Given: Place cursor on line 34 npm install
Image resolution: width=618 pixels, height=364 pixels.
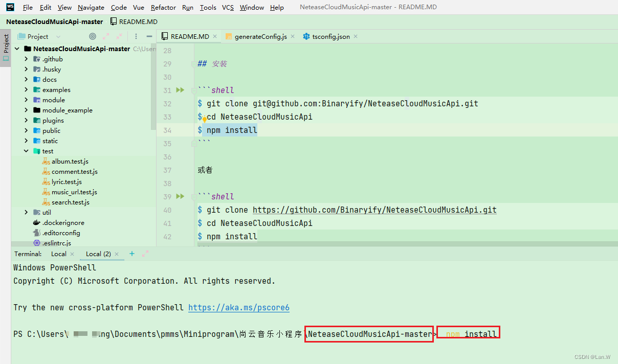Looking at the screenshot, I should pos(232,130).
